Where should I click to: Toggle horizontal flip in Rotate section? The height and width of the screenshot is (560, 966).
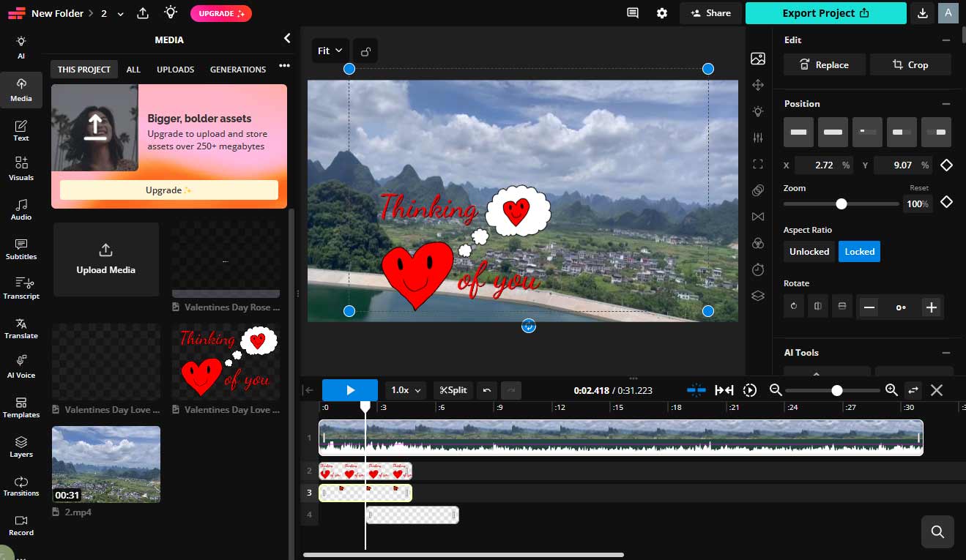pos(817,307)
